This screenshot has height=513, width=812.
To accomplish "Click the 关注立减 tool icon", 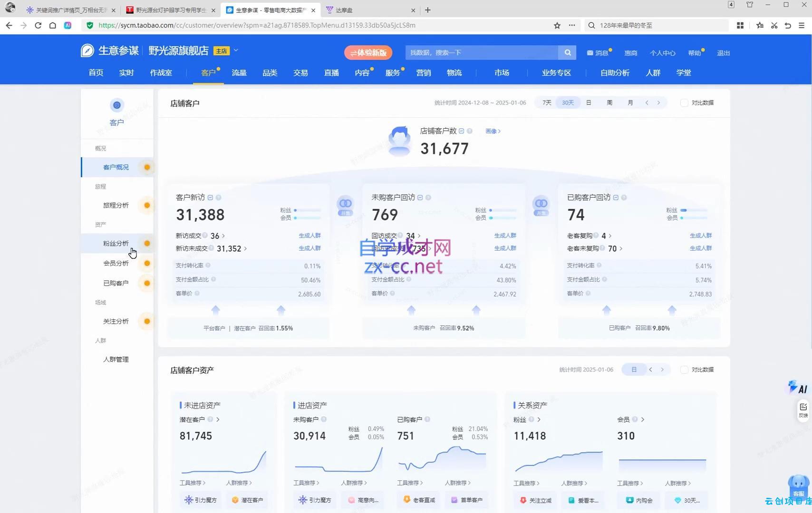I will 523,500.
